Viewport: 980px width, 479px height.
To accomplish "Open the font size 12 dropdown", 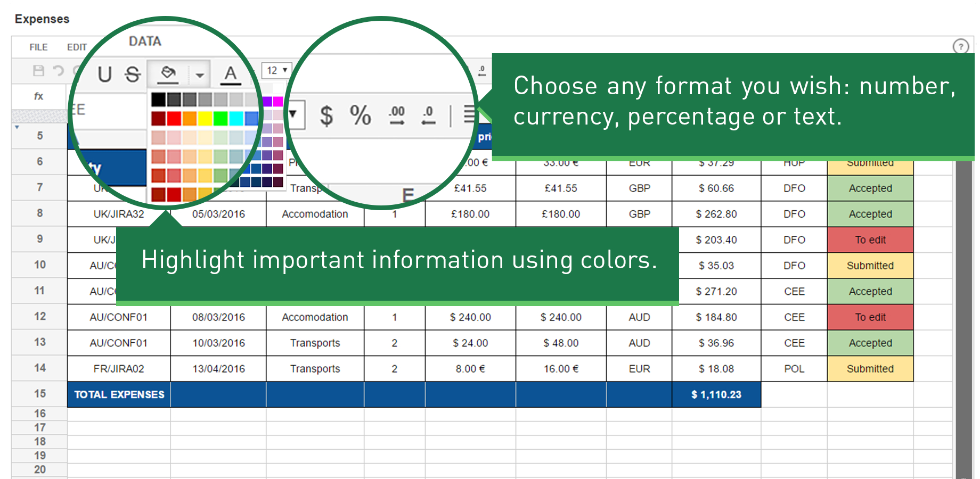I will pos(276,70).
